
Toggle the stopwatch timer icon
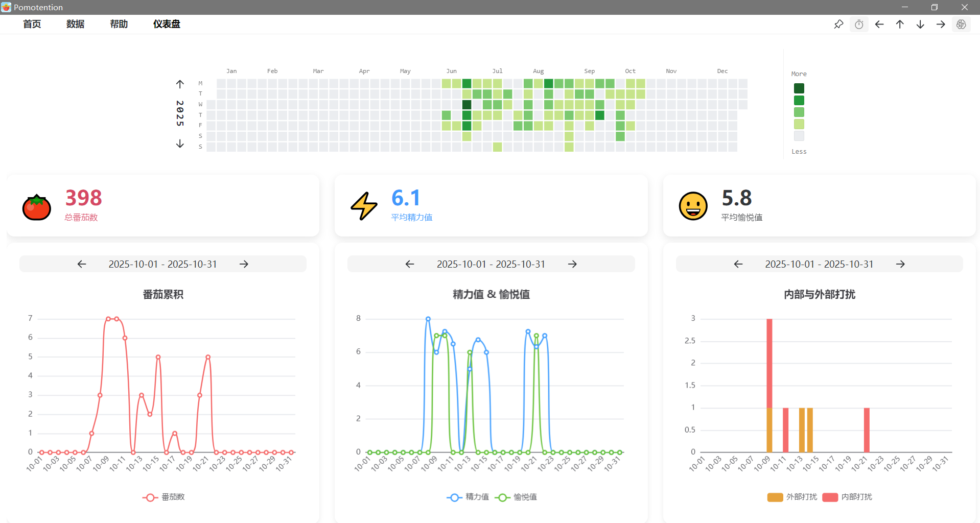[x=859, y=25]
